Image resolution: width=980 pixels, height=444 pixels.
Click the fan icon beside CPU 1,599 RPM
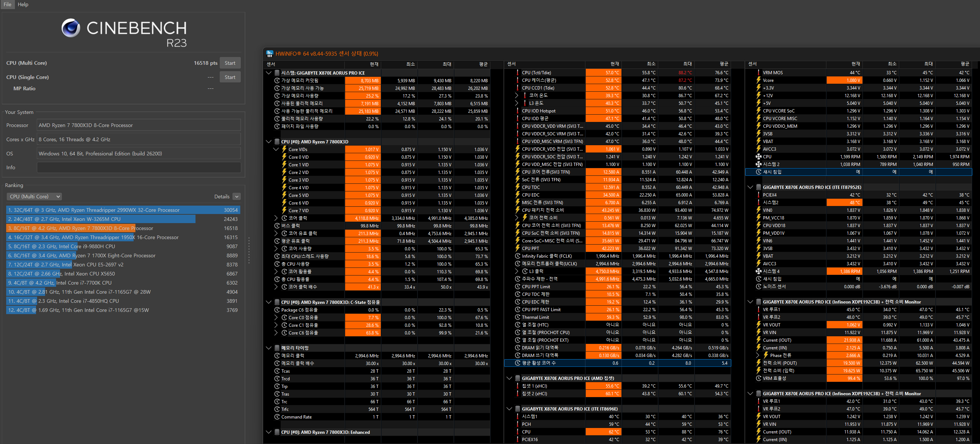click(758, 156)
